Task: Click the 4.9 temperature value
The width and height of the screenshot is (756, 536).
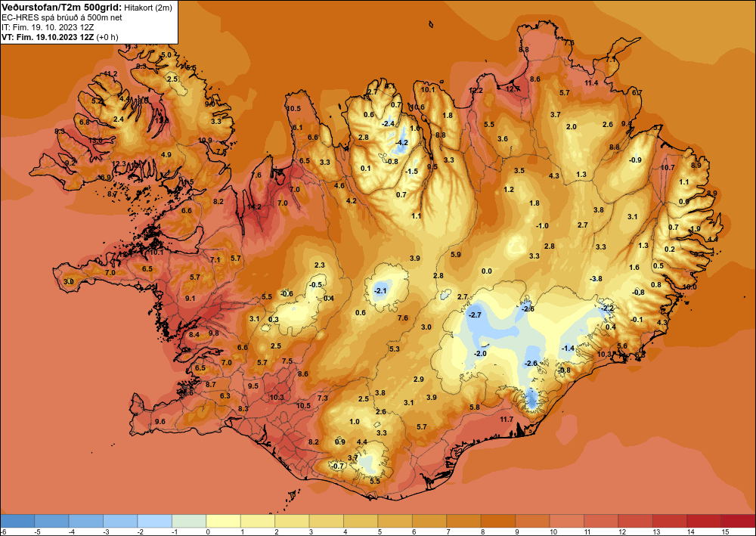Action: click(x=166, y=155)
